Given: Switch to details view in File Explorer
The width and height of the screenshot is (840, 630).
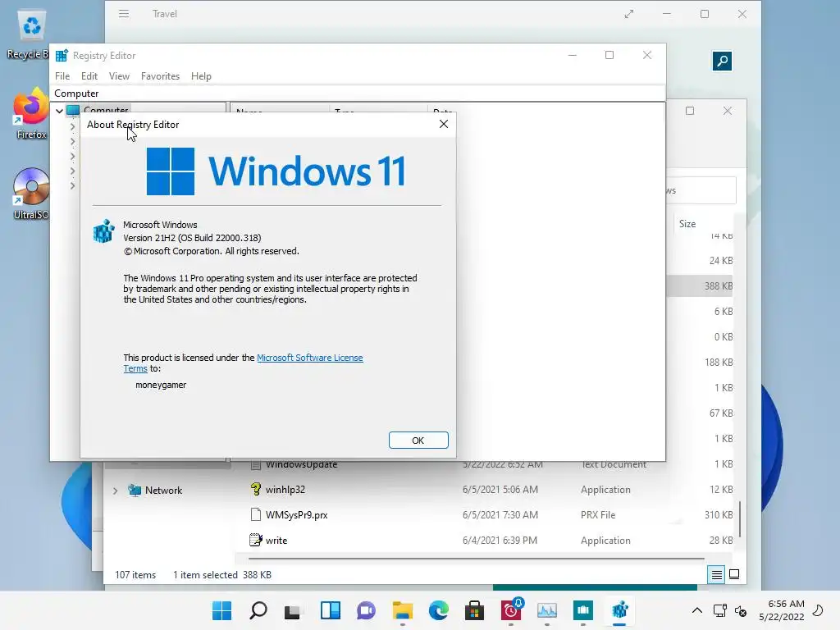Looking at the screenshot, I should click(x=716, y=575).
